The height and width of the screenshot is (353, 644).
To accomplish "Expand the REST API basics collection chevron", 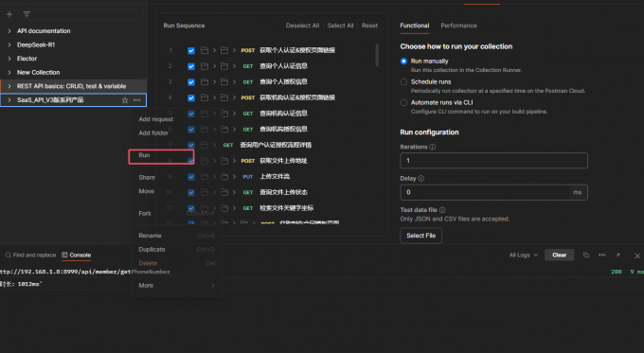I will (x=9, y=86).
